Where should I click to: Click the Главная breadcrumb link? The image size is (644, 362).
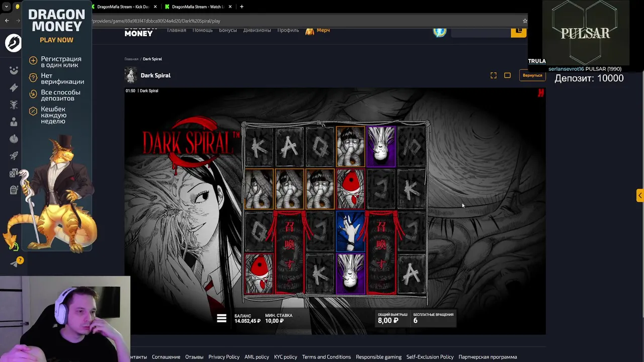tap(131, 59)
